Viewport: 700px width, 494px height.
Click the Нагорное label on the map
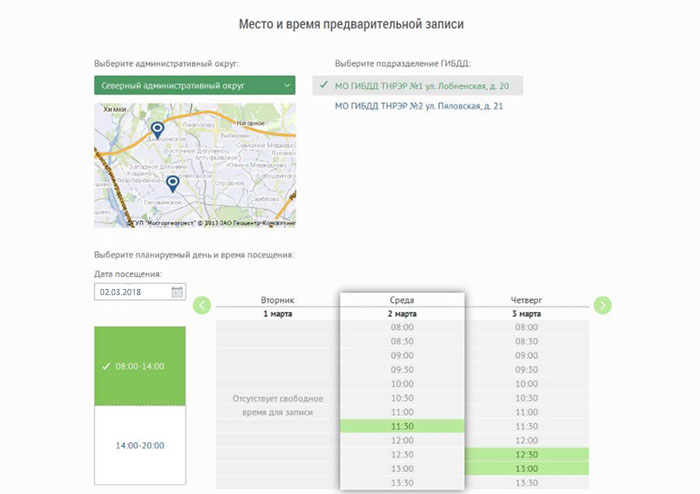click(x=250, y=123)
